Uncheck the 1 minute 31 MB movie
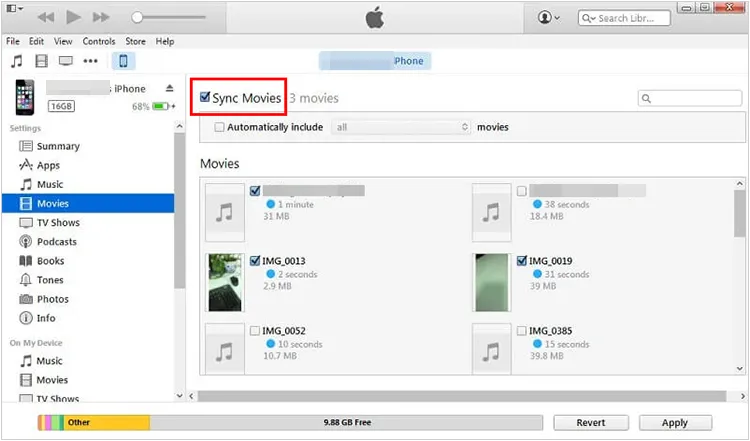 pos(255,191)
